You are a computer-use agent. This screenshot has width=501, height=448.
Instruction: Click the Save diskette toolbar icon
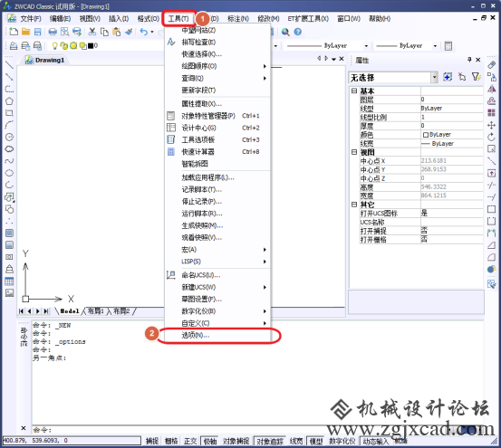pyautogui.click(x=38, y=32)
